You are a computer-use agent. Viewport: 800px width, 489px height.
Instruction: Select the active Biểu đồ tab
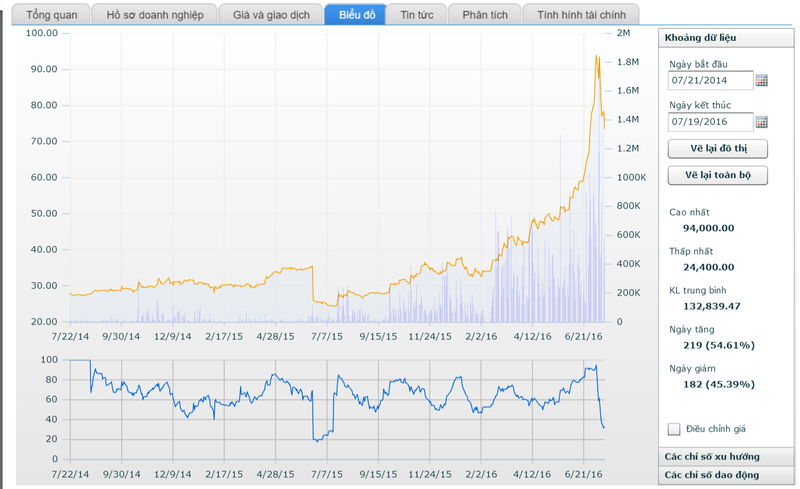click(355, 15)
